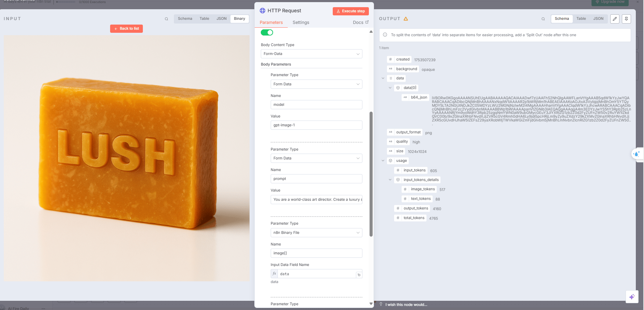Open the AI assistant sparkle button

[632, 297]
